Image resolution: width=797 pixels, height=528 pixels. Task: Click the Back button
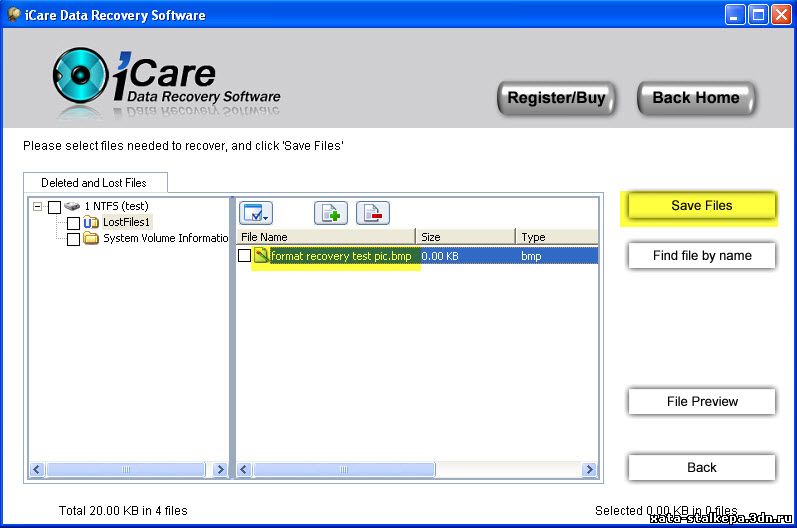pyautogui.click(x=701, y=468)
